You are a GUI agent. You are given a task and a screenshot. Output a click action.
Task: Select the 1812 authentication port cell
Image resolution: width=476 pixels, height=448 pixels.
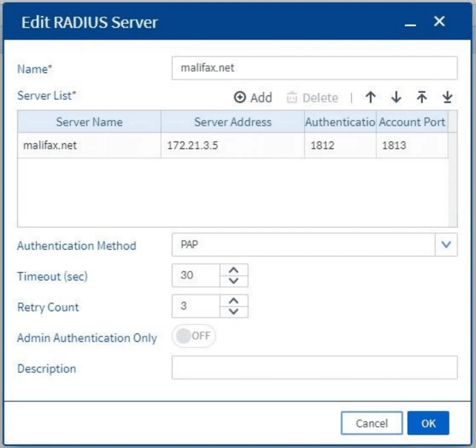coord(340,145)
